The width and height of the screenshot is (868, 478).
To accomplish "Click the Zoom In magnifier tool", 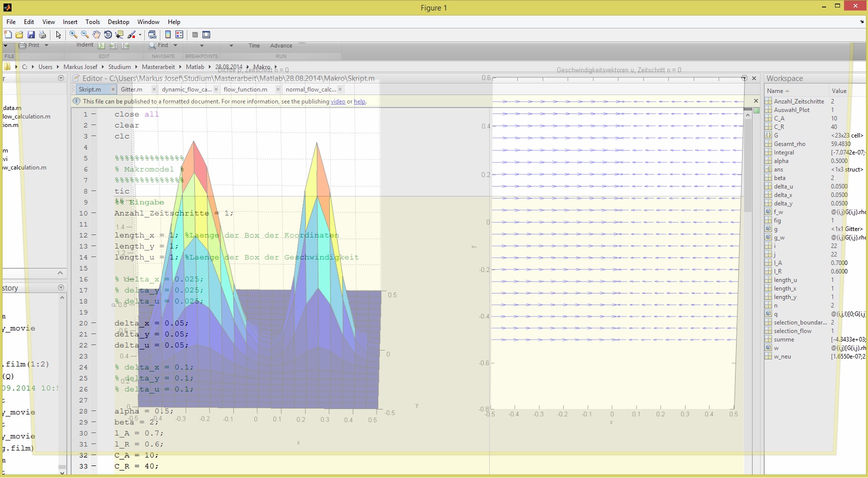I will point(73,34).
